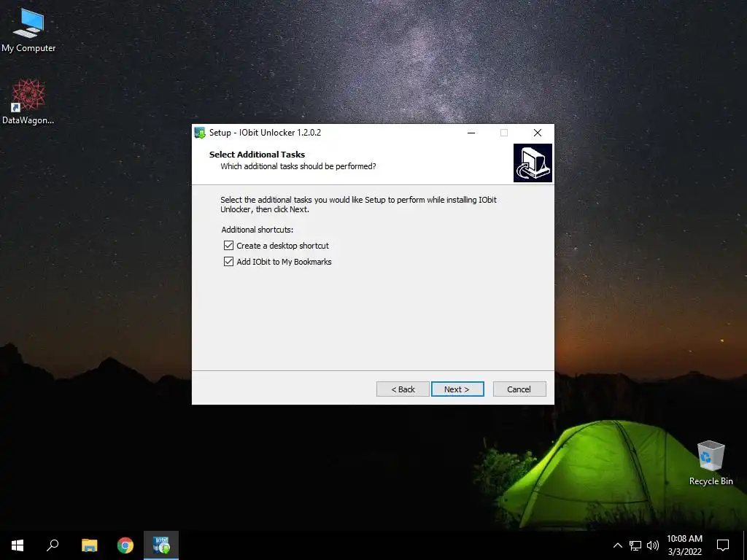The width and height of the screenshot is (747, 560).
Task: Open My Computer desktop icon
Action: [x=28, y=29]
